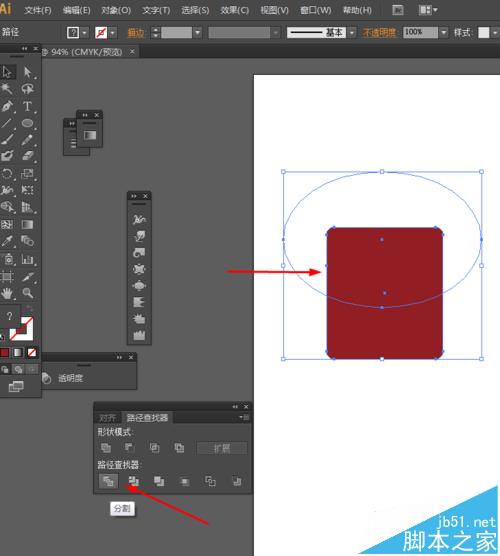
Task: Open the stroke color dropdown arrow
Action: (112, 33)
